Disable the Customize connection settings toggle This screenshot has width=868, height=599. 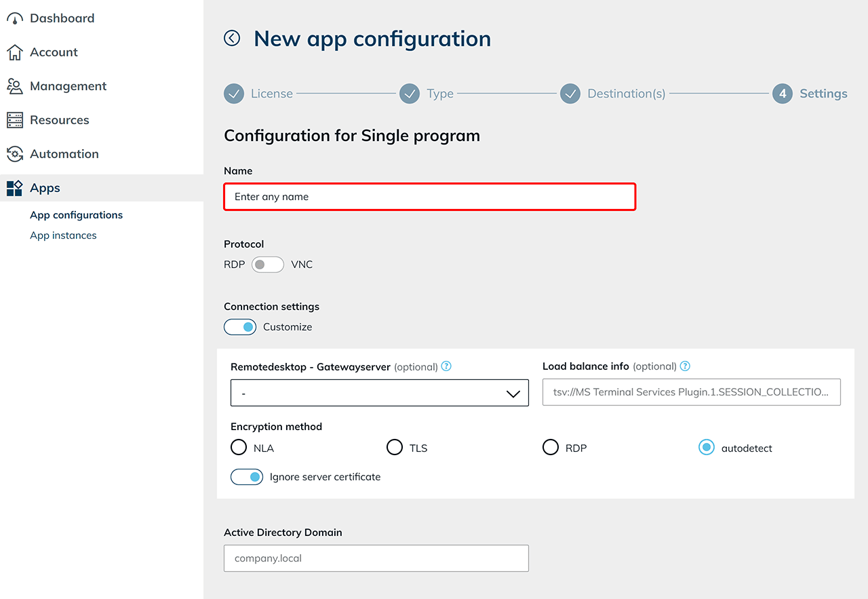pyautogui.click(x=240, y=327)
